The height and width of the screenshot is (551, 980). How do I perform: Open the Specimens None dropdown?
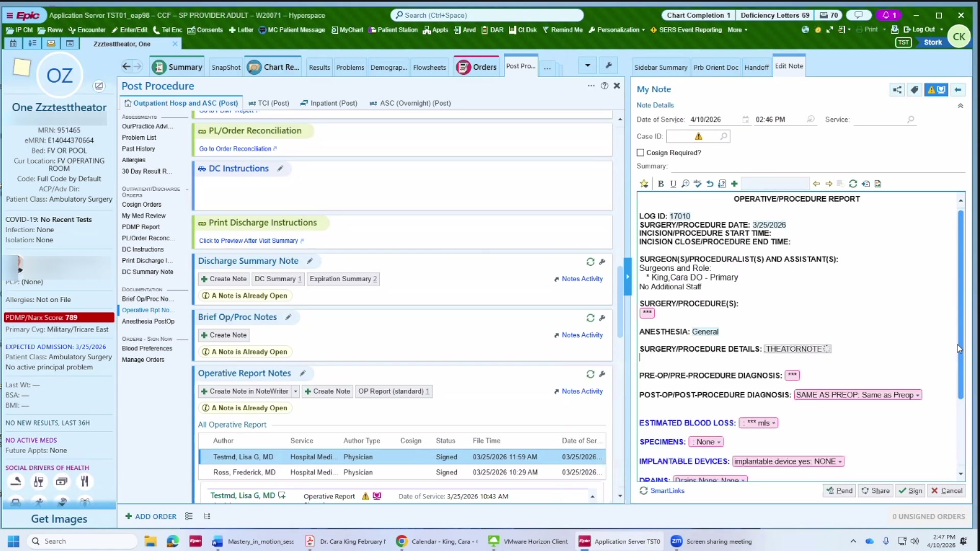tap(706, 442)
